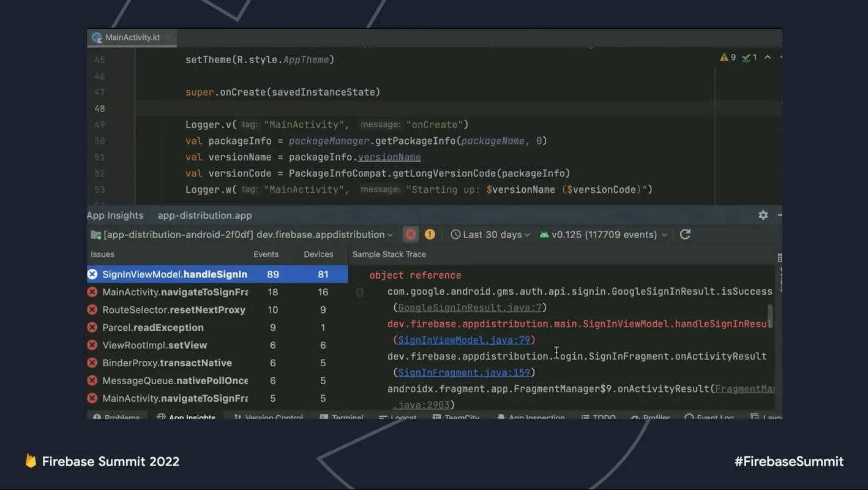The image size is (868, 490).
Task: Select the MessageQueue.nativePollOnce issue
Action: 217,381
